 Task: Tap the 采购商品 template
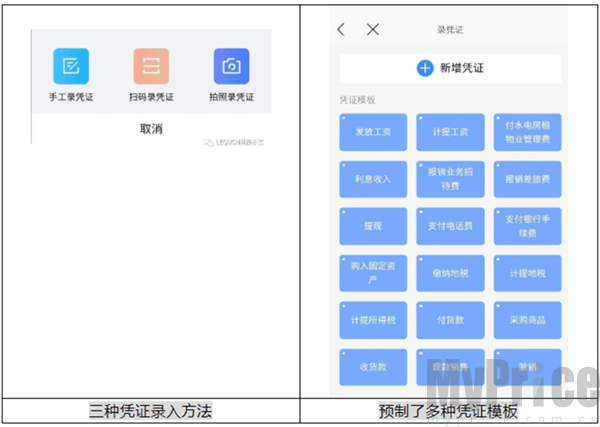point(528,320)
